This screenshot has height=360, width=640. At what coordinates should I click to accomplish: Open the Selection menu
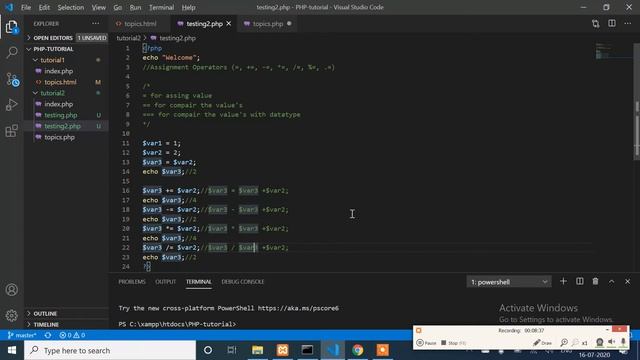71,7
